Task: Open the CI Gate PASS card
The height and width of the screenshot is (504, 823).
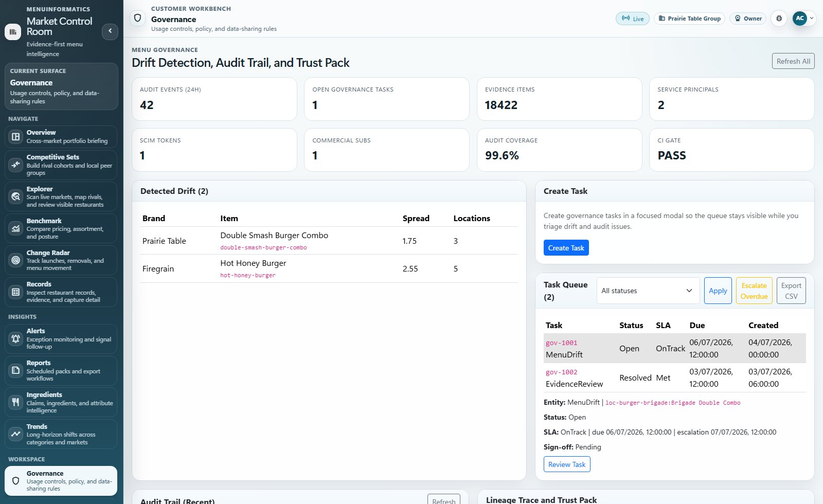Action: coord(731,150)
